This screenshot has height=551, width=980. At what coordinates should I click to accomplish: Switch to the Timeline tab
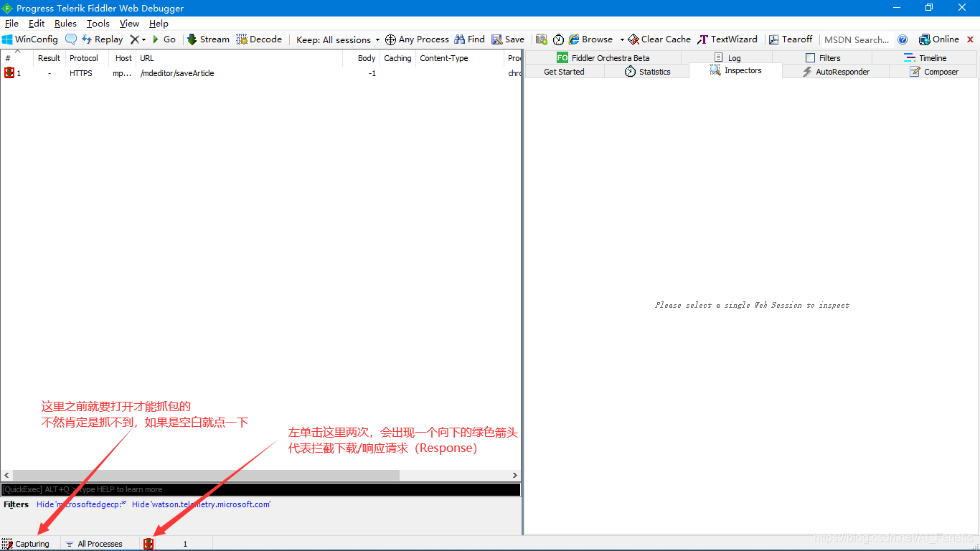point(925,57)
